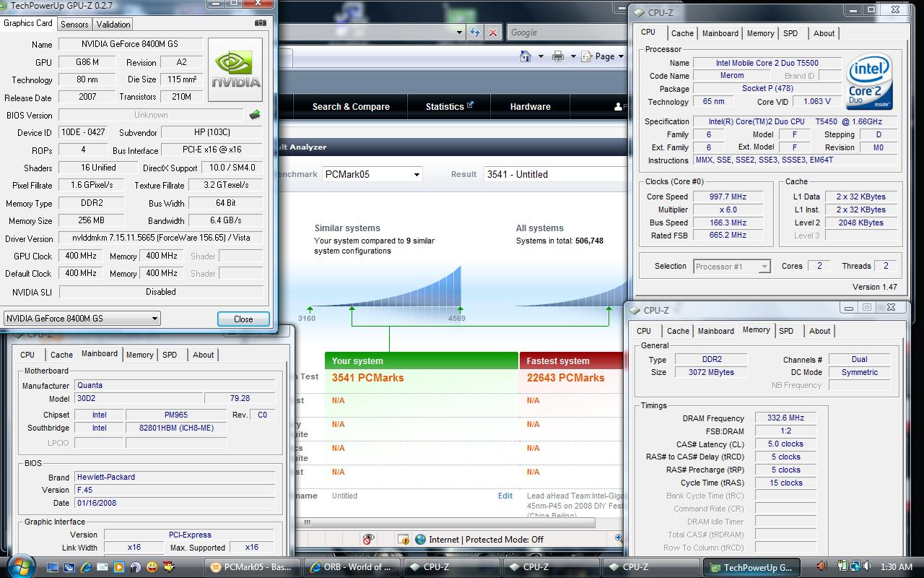924x578 pixels.
Task: Open the Hardware link on the ORB site
Action: pos(531,106)
